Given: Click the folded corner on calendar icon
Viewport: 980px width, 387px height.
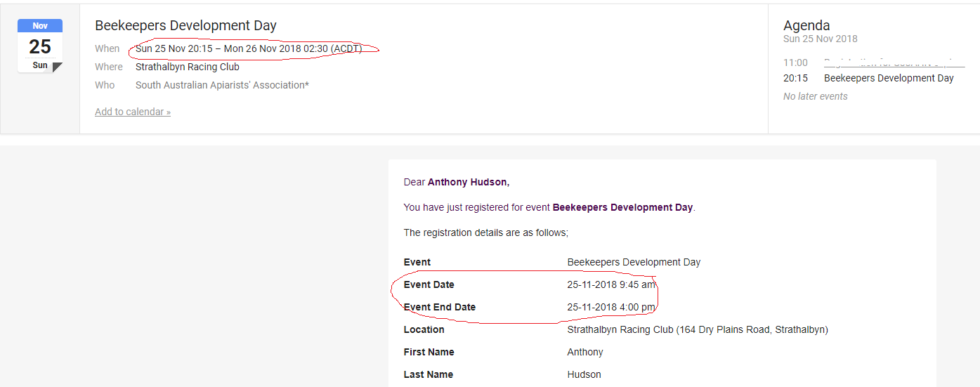Looking at the screenshot, I should point(58,67).
